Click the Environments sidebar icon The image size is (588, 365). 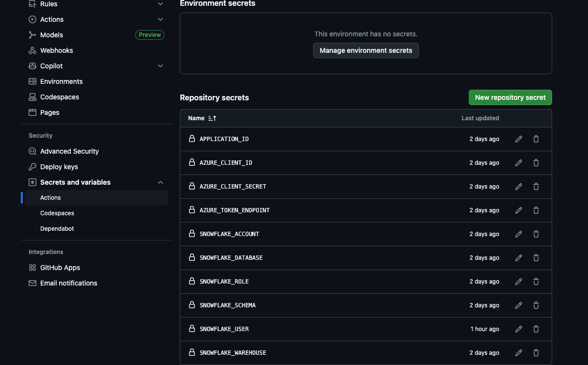[x=32, y=81]
